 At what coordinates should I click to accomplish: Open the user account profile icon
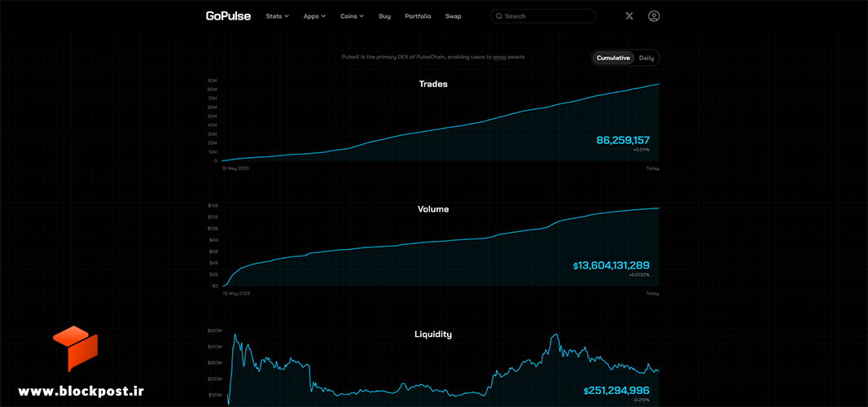654,16
